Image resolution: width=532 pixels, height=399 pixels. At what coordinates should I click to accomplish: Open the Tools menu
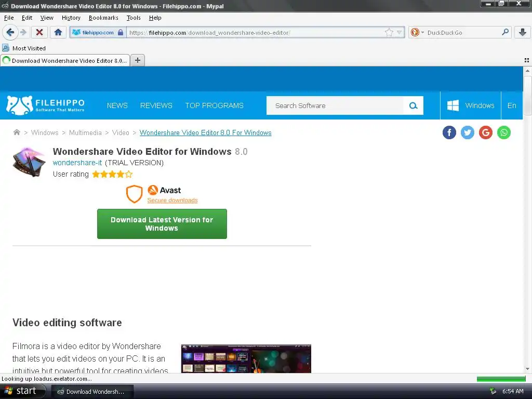click(x=134, y=18)
